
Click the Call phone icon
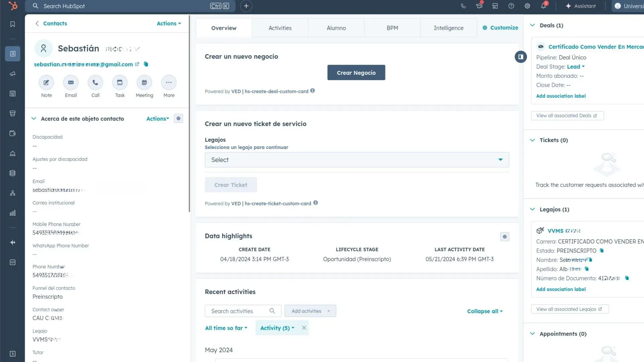[x=95, y=82]
